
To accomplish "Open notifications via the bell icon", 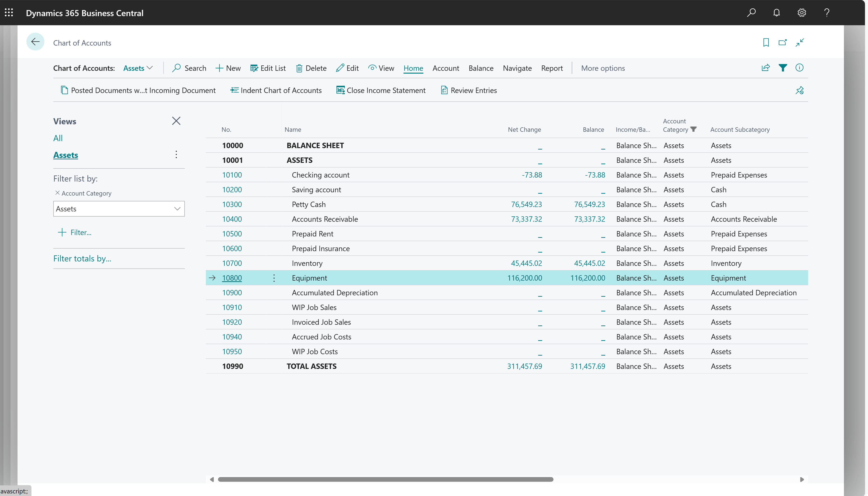I will pos(777,13).
